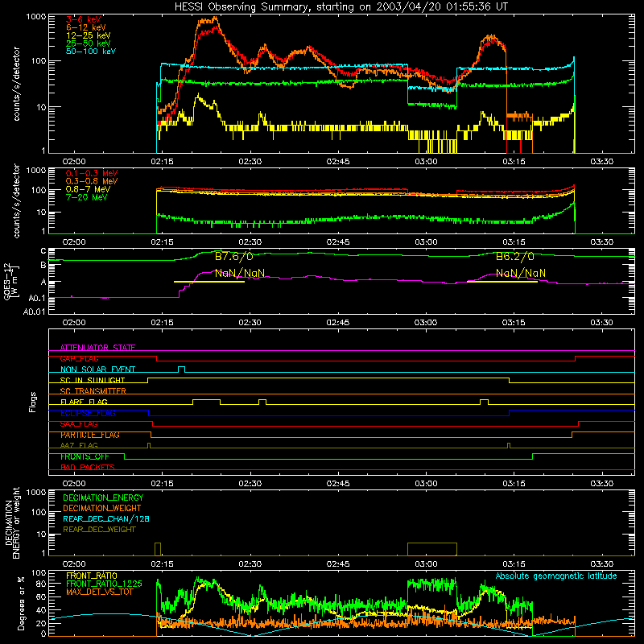
Task: Select the 3-6 keV legend label
Action: click(84, 19)
